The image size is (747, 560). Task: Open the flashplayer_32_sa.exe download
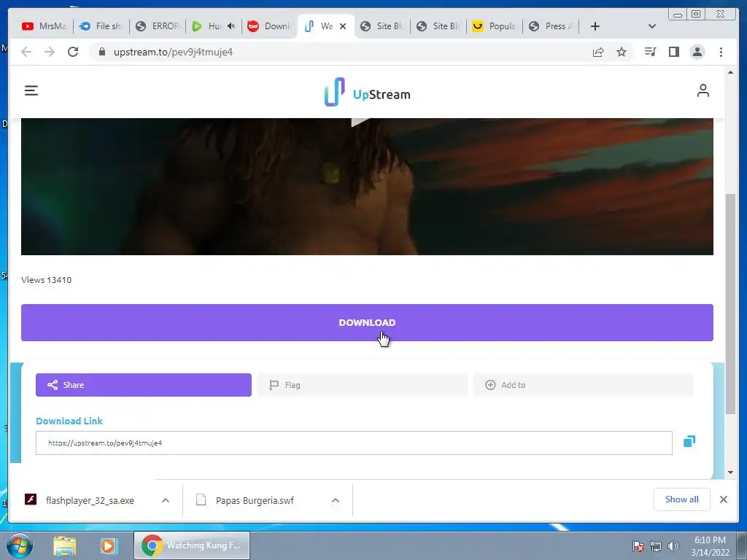tap(89, 500)
